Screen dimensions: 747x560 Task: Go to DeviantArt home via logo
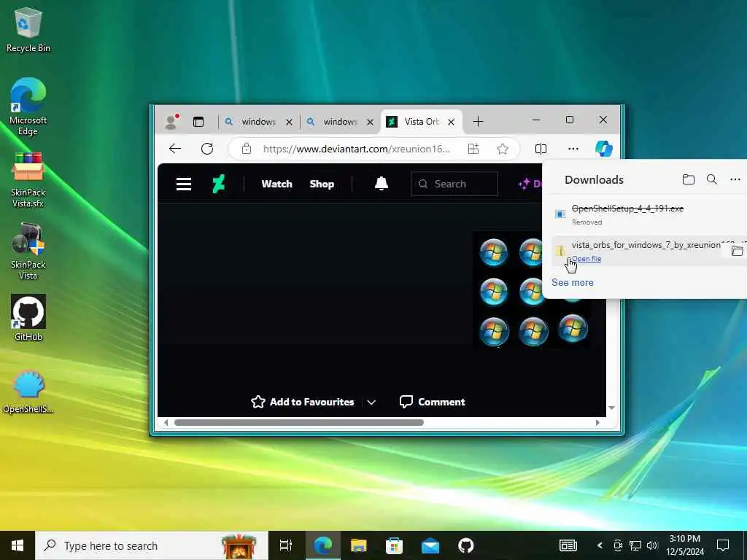(x=219, y=184)
